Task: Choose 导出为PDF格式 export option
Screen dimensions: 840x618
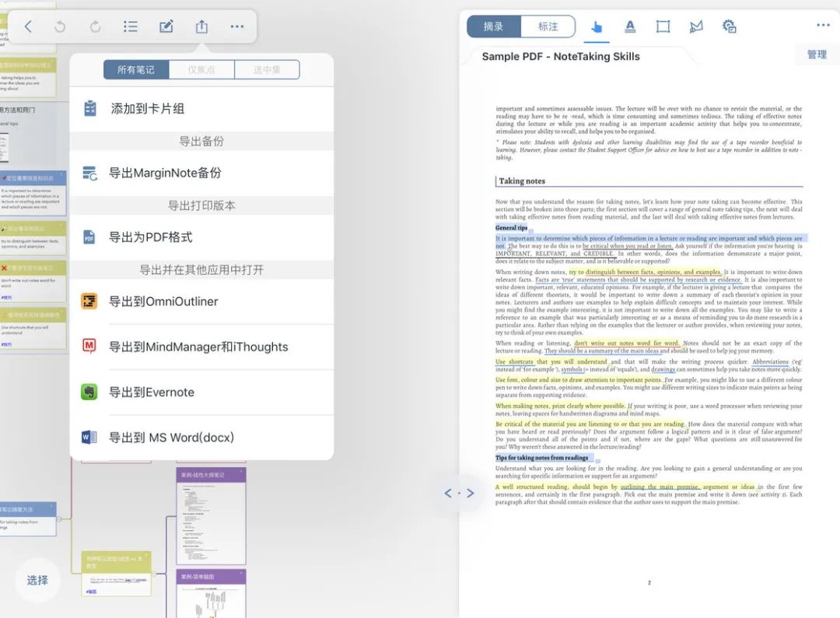Action: (x=150, y=237)
